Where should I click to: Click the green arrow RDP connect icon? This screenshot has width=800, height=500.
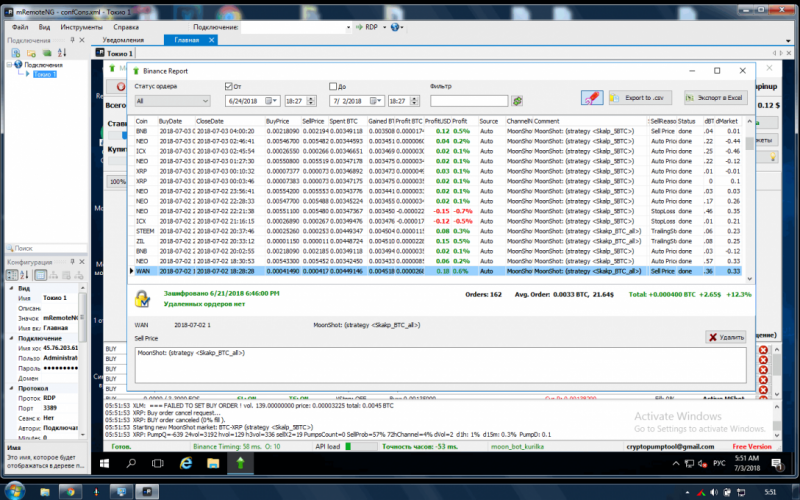pyautogui.click(x=359, y=27)
